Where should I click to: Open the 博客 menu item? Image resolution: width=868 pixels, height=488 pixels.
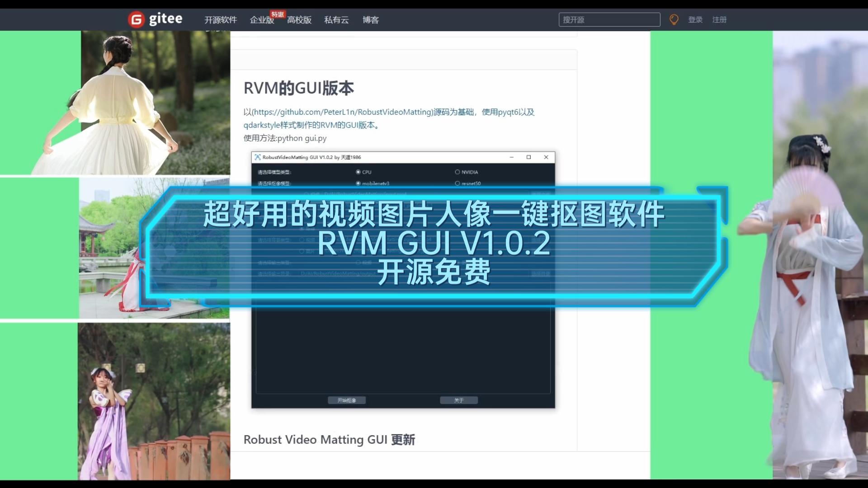click(x=371, y=20)
